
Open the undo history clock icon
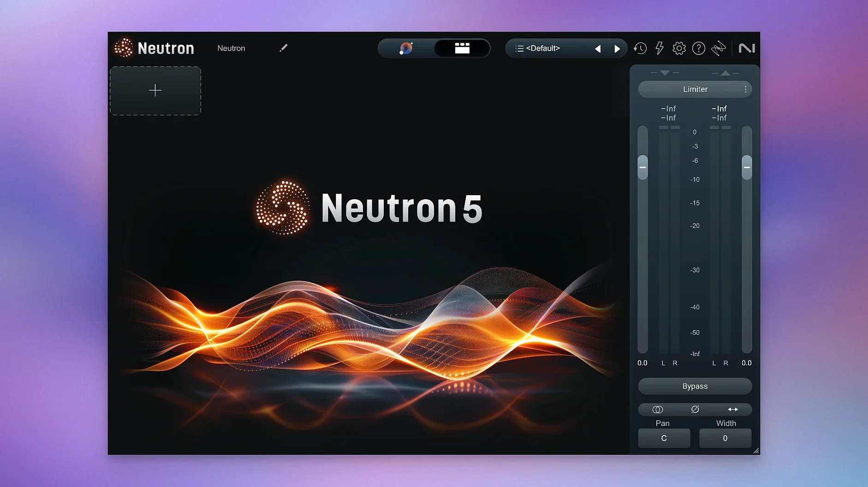pyautogui.click(x=640, y=48)
